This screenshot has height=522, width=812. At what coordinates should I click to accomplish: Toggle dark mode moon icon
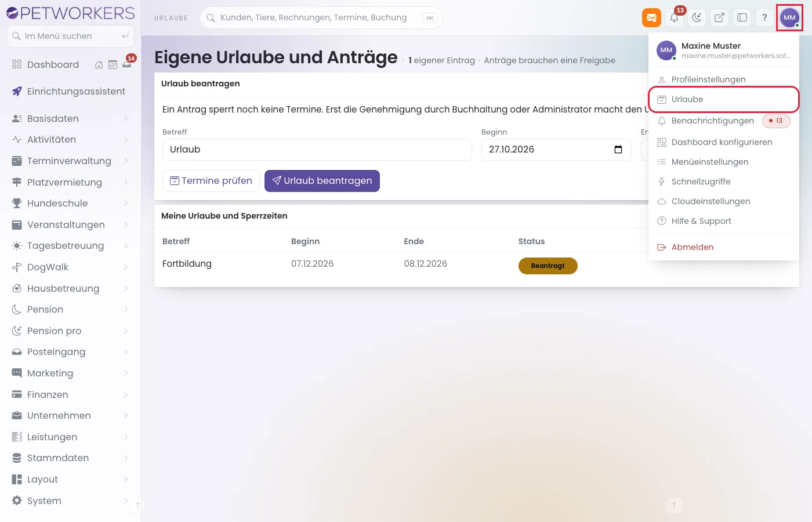point(697,17)
